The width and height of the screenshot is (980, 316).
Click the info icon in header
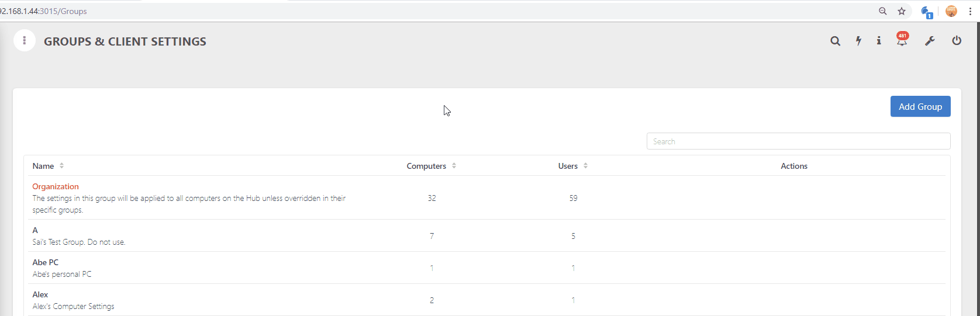coord(878,41)
